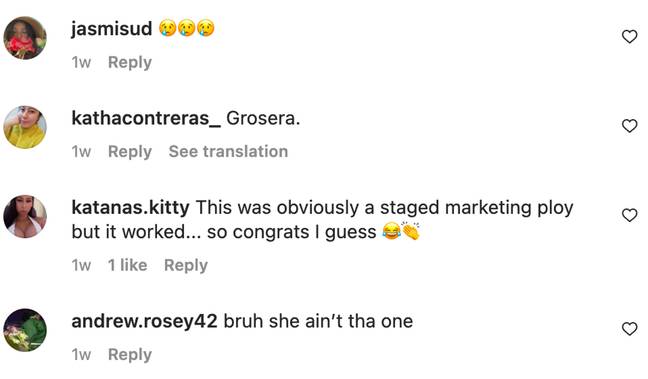Open katanas.kitty username link
The image size is (648, 379).
[x=130, y=207]
